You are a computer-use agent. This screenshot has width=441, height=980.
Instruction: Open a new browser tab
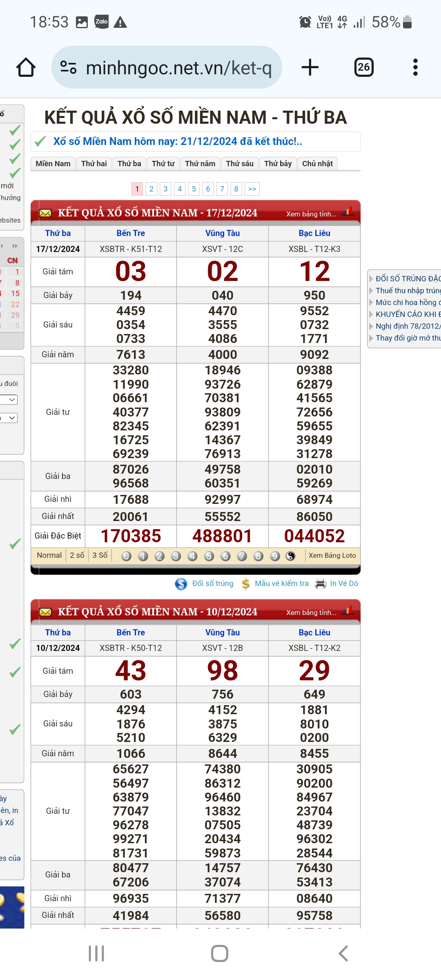click(310, 67)
